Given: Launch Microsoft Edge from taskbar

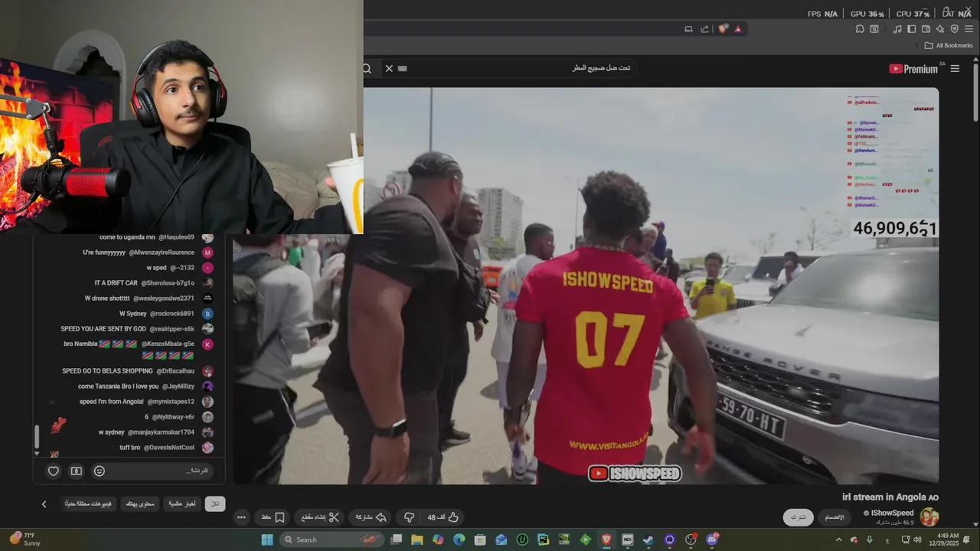Looking at the screenshot, I should pyautogui.click(x=459, y=540).
